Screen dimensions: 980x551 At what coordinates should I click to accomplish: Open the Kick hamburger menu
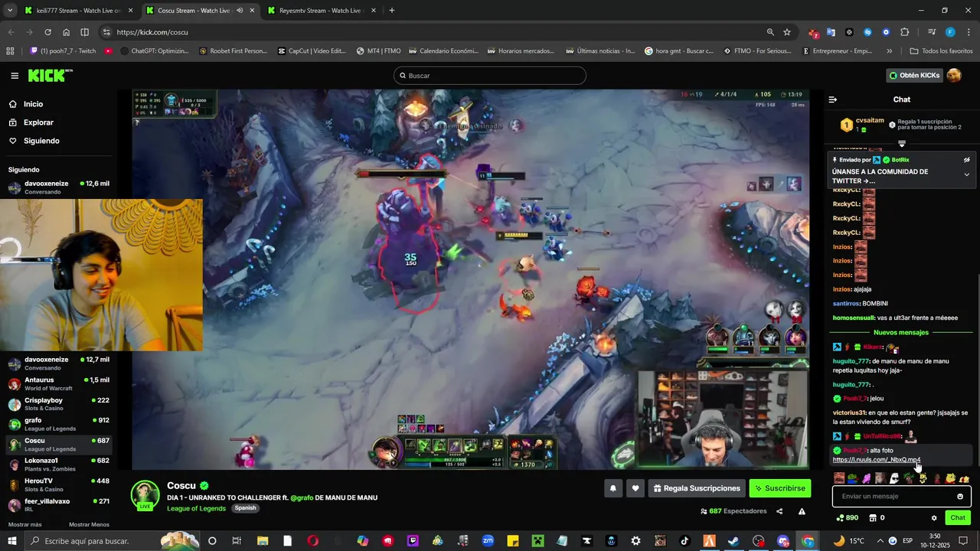pyautogui.click(x=15, y=76)
